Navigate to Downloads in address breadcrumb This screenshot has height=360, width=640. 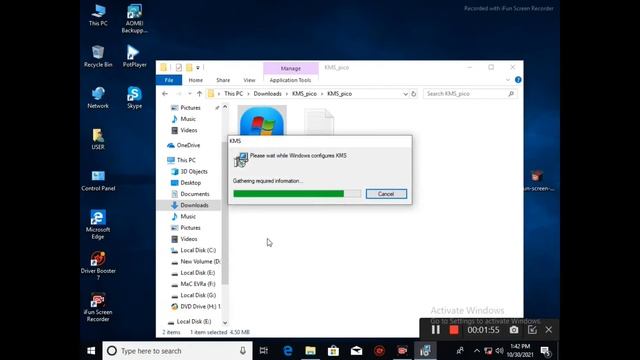coord(267,94)
